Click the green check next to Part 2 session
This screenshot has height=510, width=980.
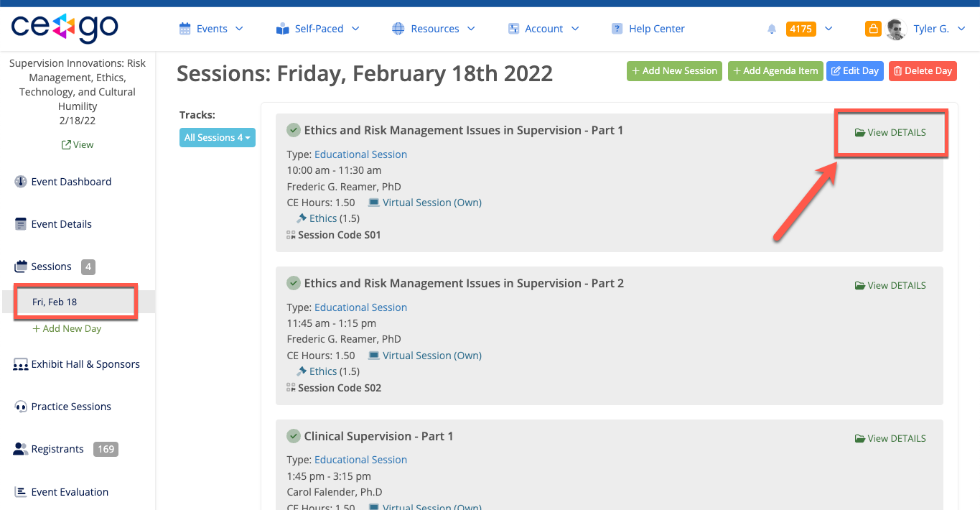(294, 282)
